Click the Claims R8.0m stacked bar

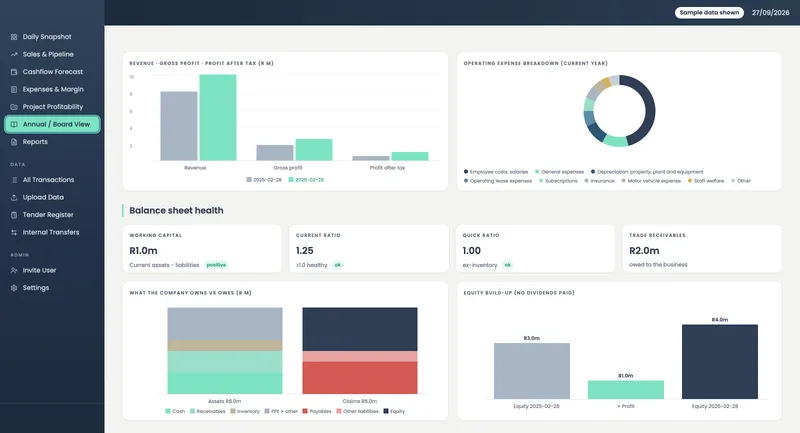pos(360,350)
